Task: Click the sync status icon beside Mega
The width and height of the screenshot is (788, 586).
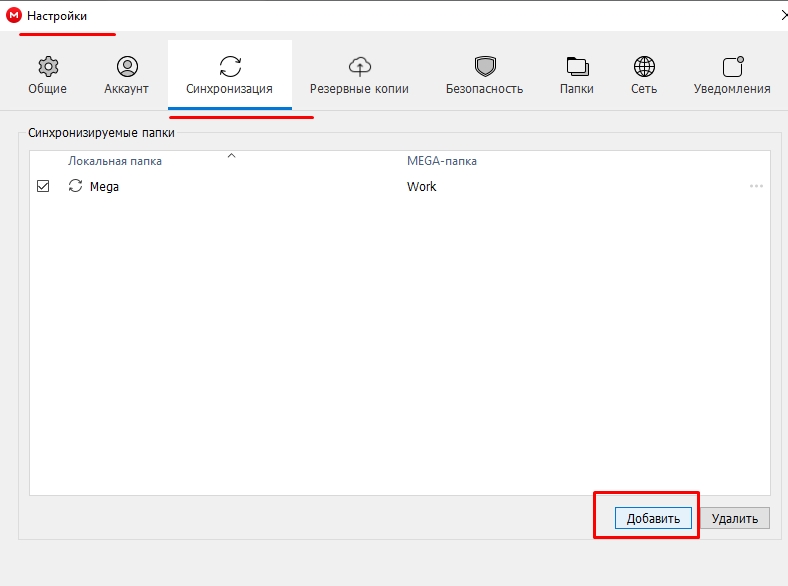Action: [75, 186]
